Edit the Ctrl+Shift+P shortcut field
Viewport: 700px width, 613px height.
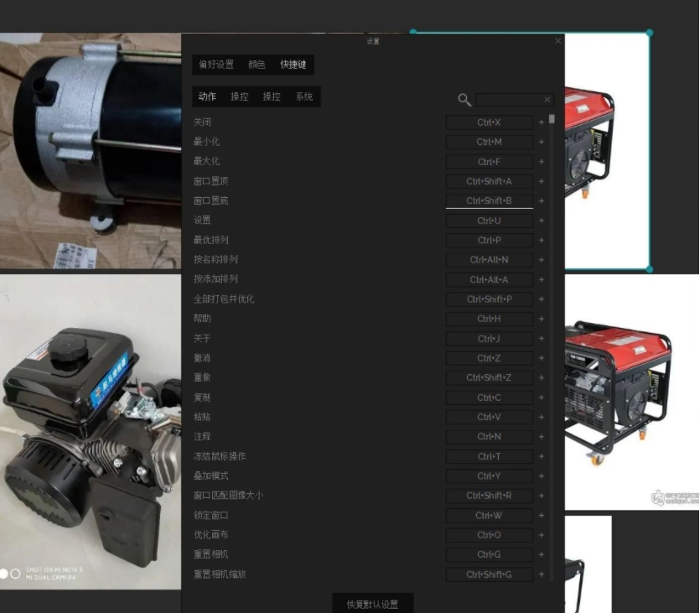[490, 299]
